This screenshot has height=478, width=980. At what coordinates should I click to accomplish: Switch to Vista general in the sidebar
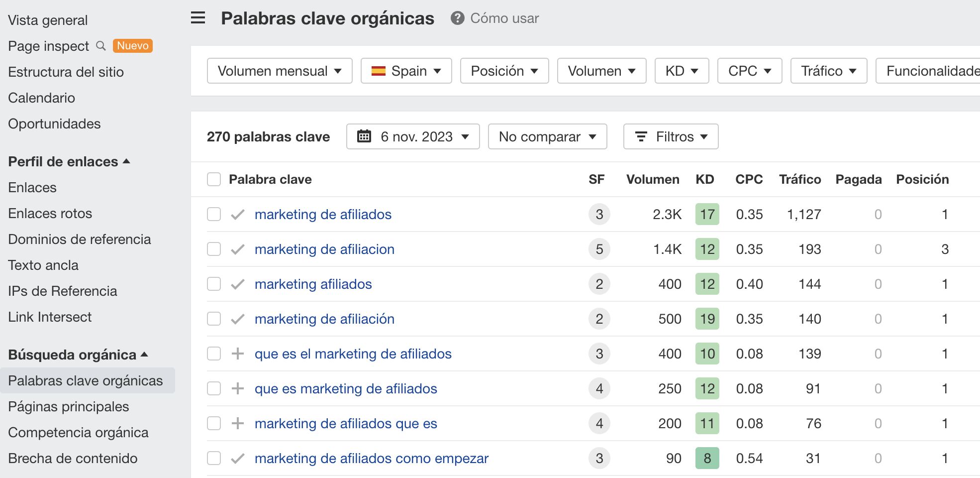pyautogui.click(x=47, y=20)
